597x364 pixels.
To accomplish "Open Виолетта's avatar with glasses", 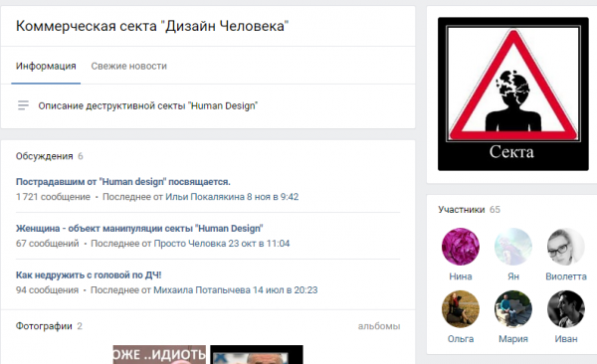I will (566, 247).
